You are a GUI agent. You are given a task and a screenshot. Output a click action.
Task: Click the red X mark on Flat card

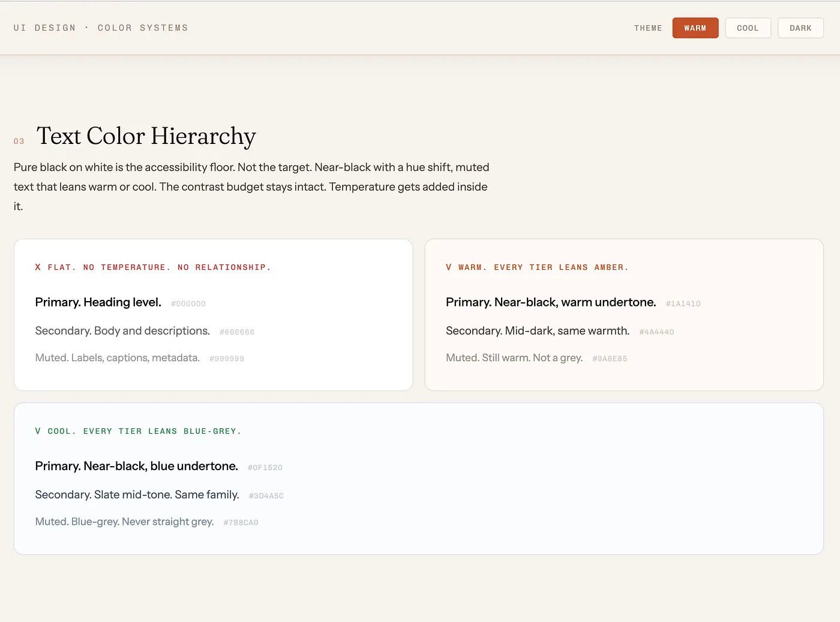pyautogui.click(x=38, y=268)
